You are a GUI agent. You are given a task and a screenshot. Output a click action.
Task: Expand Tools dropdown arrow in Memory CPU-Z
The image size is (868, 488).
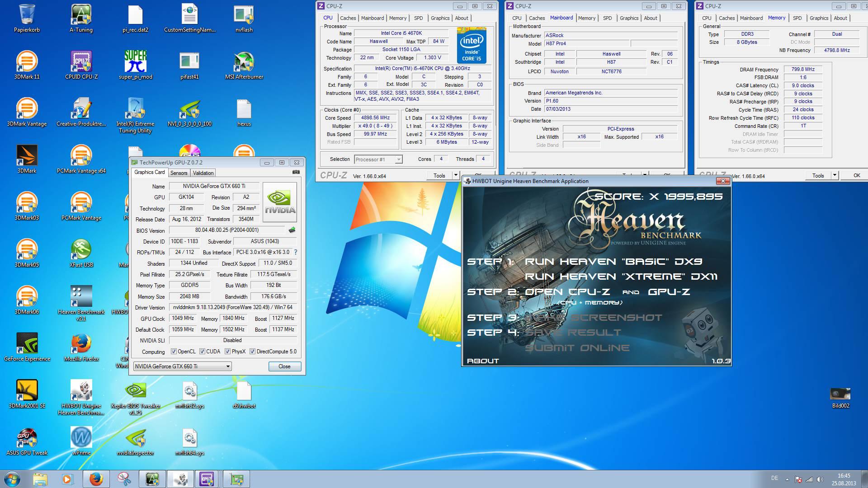(835, 175)
